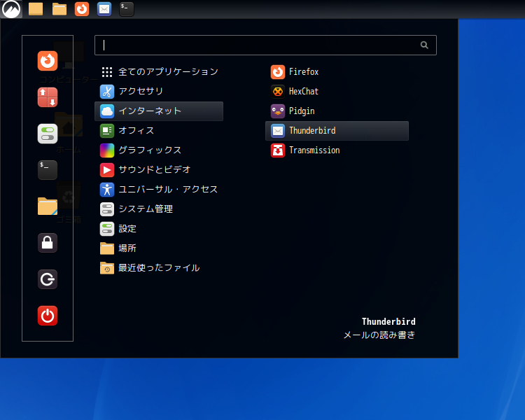This screenshot has height=420, width=525.
Task: Launch Pidgin from the application list
Action: pos(337,111)
